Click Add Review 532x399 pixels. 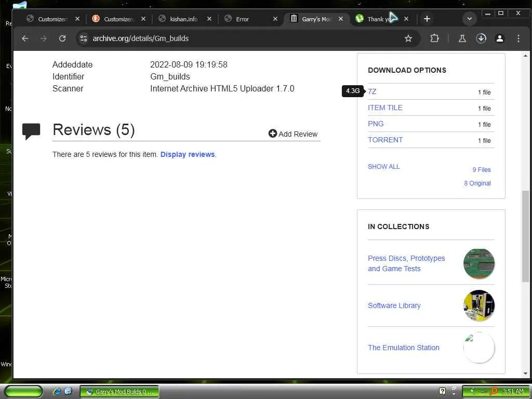(293, 134)
